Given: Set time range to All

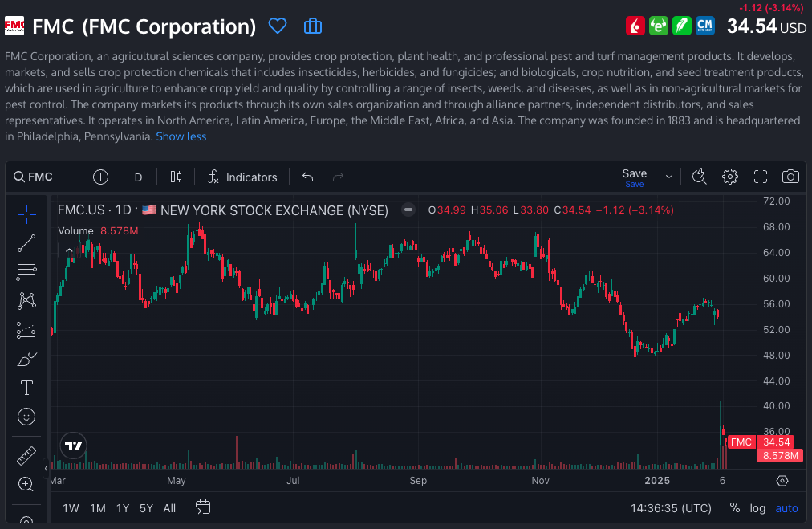Looking at the screenshot, I should tap(169, 508).
